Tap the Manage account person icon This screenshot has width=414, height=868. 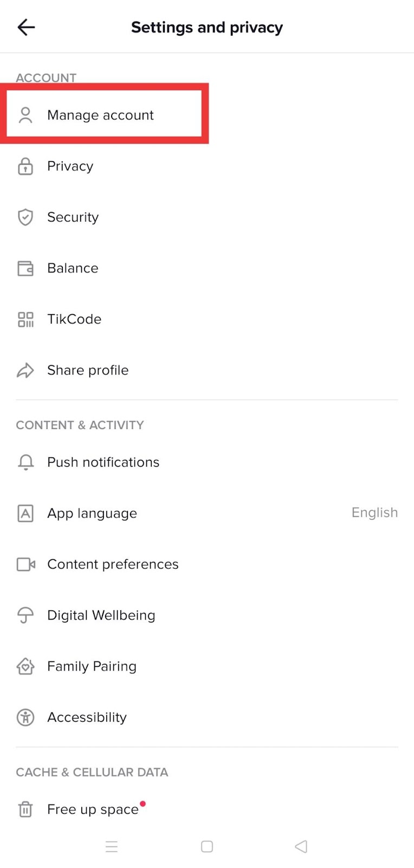click(25, 115)
